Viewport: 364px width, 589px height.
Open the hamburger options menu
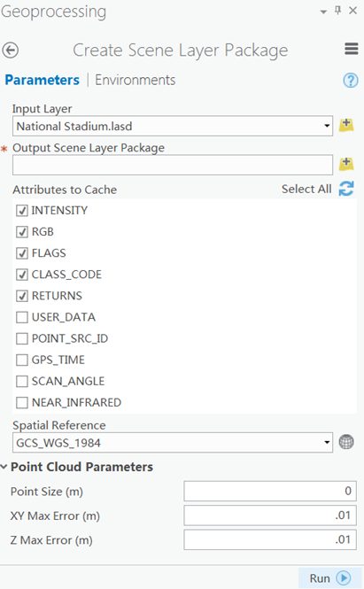(352, 49)
